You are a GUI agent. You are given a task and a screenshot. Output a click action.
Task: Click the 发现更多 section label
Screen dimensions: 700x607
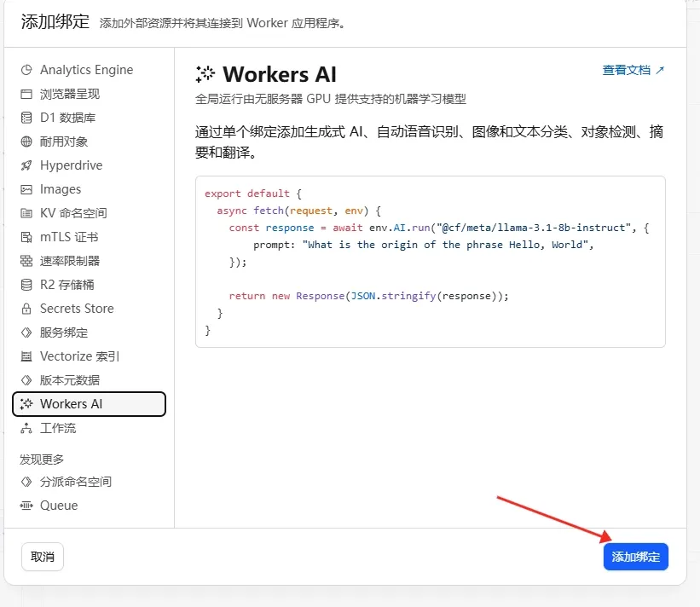tap(42, 460)
